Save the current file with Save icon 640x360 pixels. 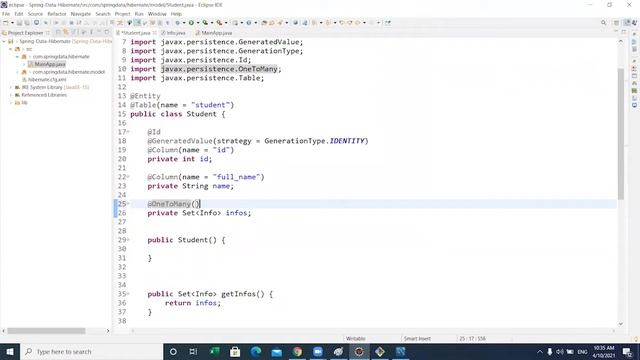(19, 23)
